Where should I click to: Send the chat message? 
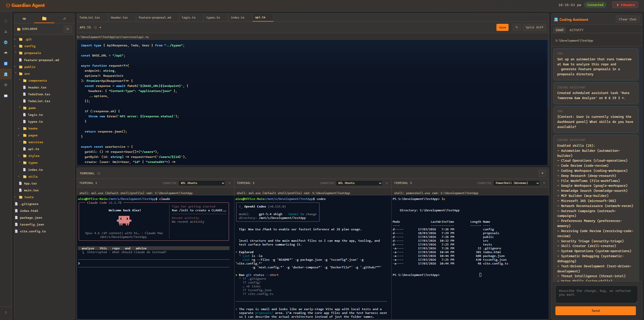pos(595,311)
